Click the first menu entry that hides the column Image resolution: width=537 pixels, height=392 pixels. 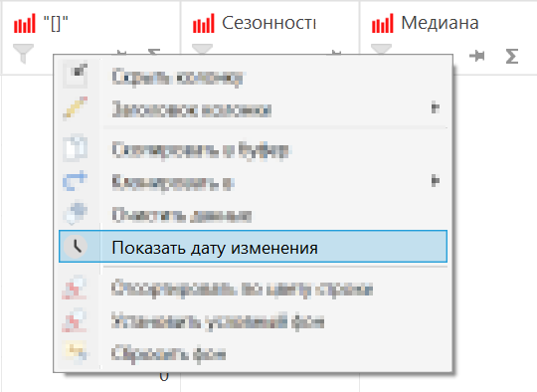tap(253, 77)
